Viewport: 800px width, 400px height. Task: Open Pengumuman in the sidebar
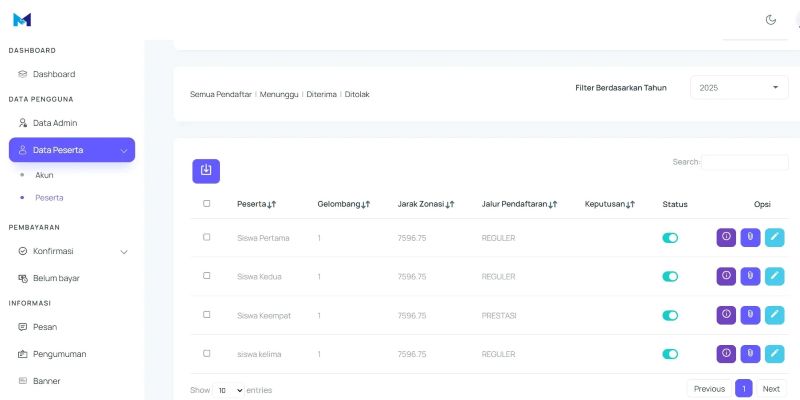pos(59,354)
